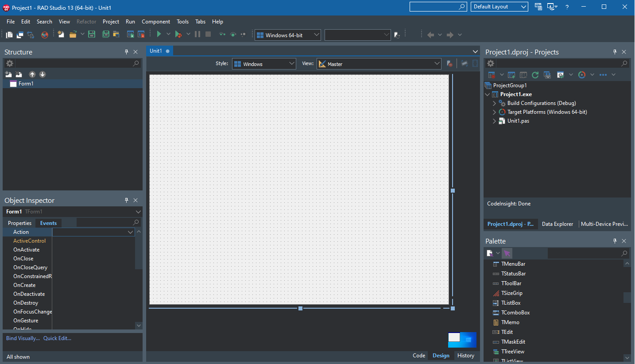
Task: Click Add File to Project icon in main toolbar
Action: coord(131,35)
